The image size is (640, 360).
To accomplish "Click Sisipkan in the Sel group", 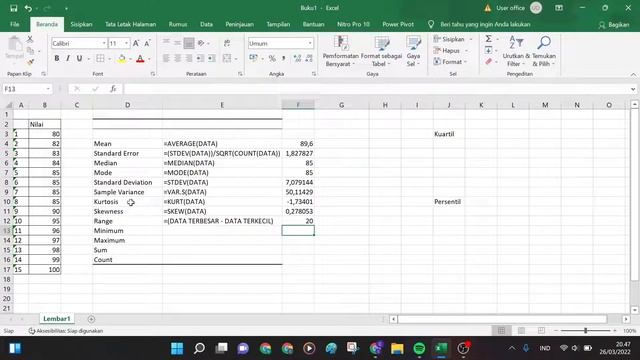I will 452,39.
